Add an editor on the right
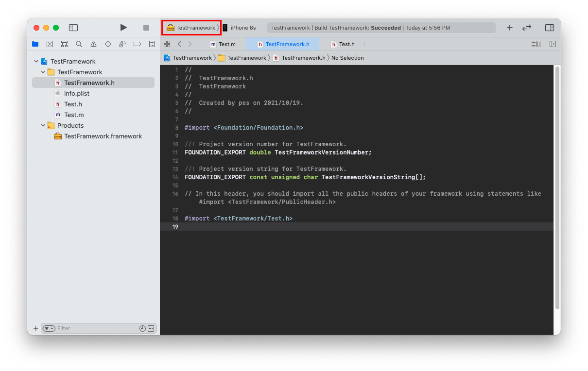The image size is (588, 371). pos(553,44)
